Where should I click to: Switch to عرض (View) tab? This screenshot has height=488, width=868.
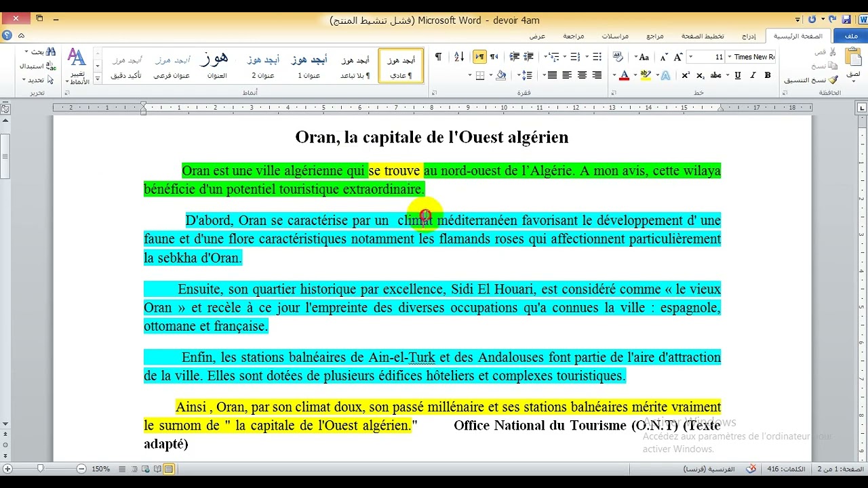(537, 36)
